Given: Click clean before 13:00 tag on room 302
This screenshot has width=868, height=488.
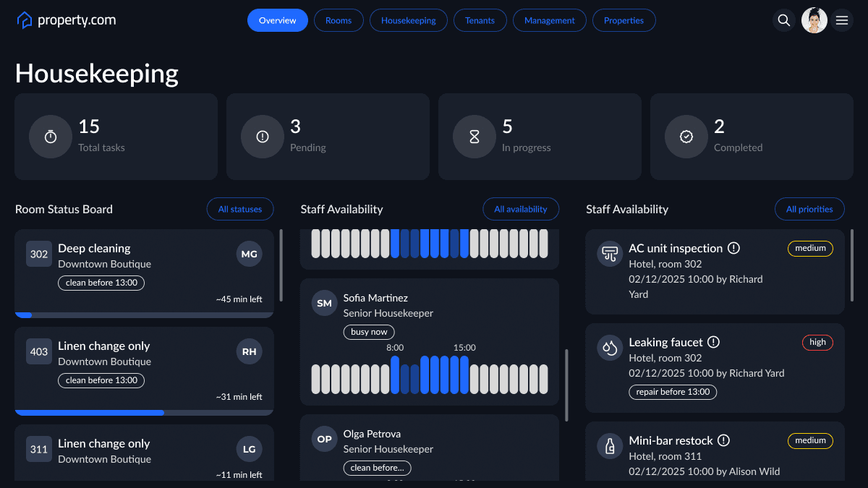Looking at the screenshot, I should coord(101,283).
